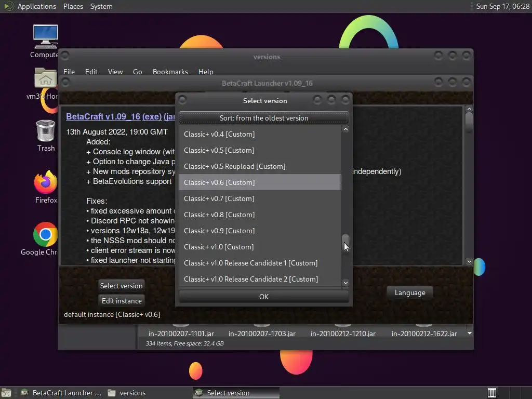Open the Applications menu
The width and height of the screenshot is (532, 399).
[37, 6]
